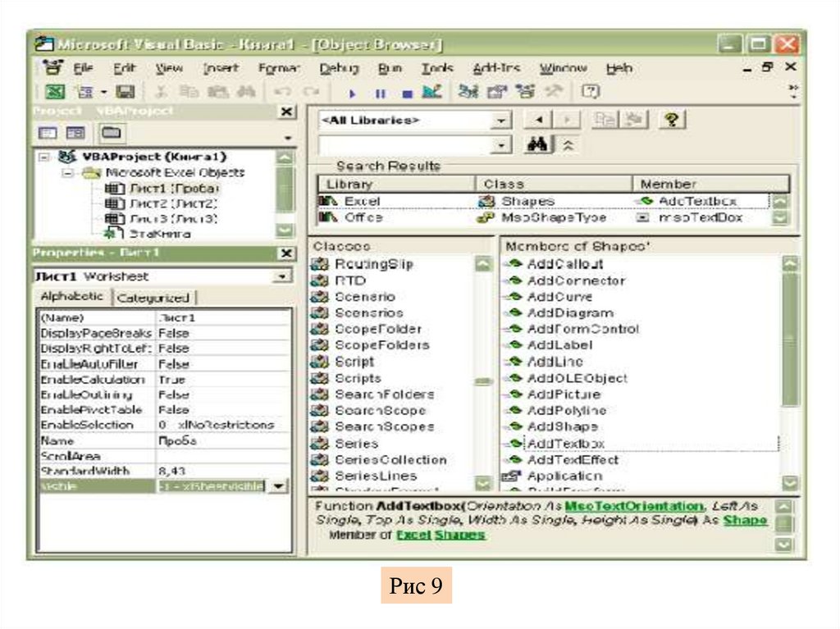840x629 pixels.
Task: Toggle Design Mode icon
Action: point(431,92)
